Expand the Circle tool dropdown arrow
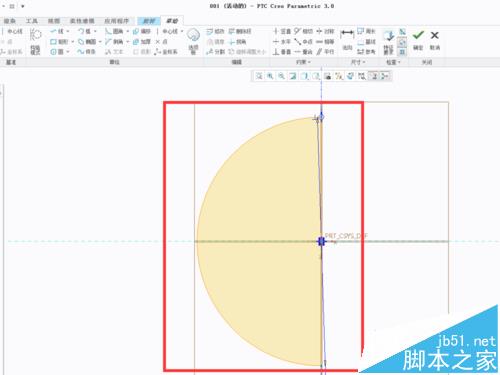Image resolution: width=500 pixels, height=375 pixels. pos(68,52)
